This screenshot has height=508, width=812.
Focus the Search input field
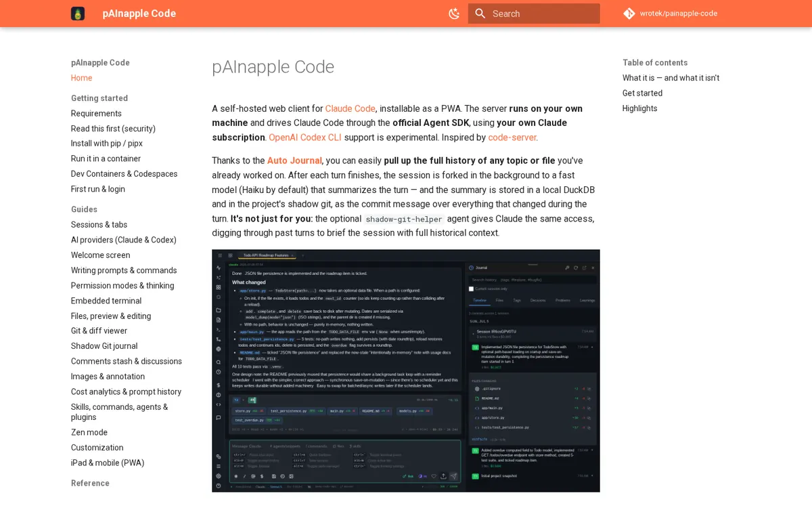pos(534,14)
